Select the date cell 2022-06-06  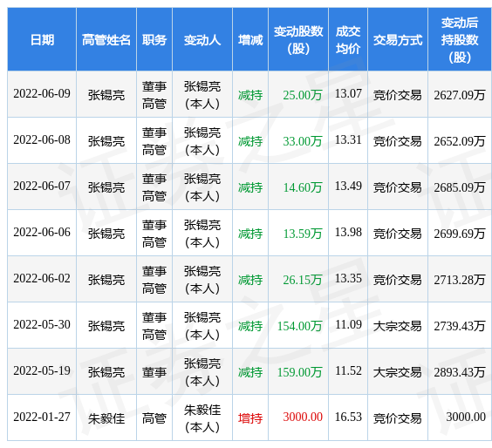[x=42, y=232]
